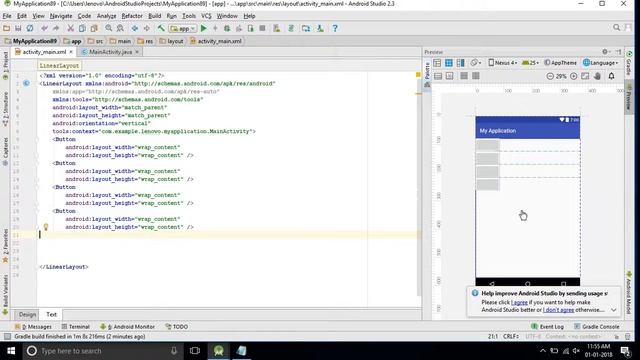Click the Type here to search box
This screenshot has height=360, width=640.
tap(102, 351)
